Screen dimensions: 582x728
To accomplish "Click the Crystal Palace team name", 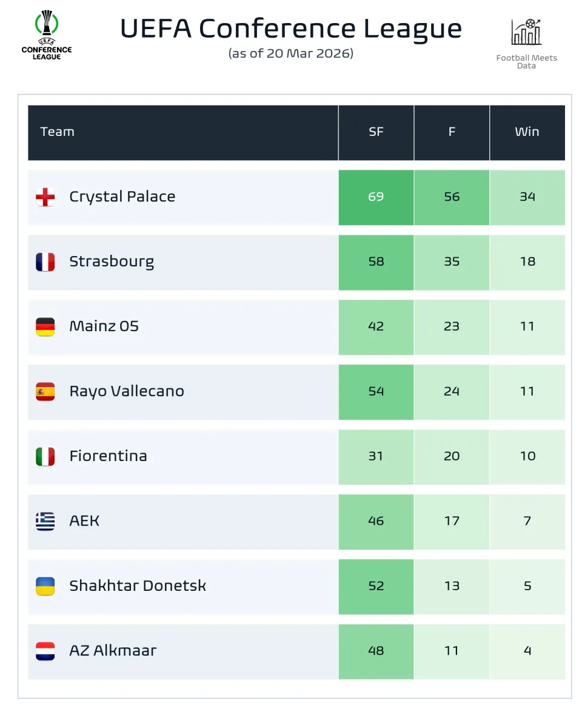I will [122, 197].
